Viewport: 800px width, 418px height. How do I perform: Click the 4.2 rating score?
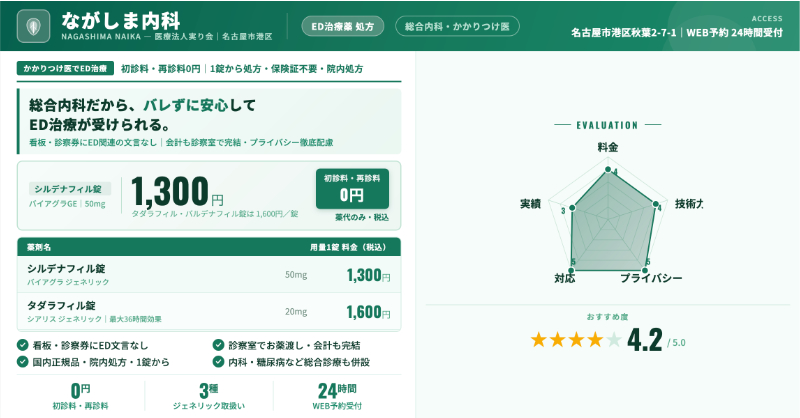click(x=645, y=340)
